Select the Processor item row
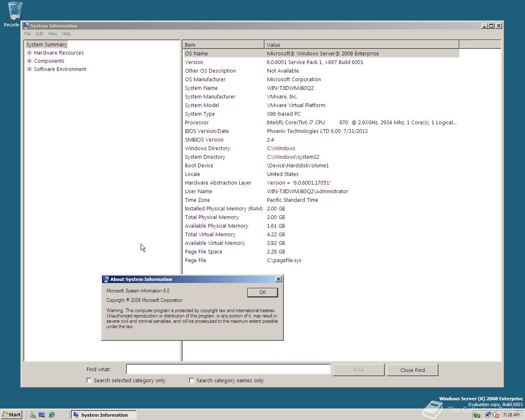Image resolution: width=525 pixels, height=420 pixels. 321,122
